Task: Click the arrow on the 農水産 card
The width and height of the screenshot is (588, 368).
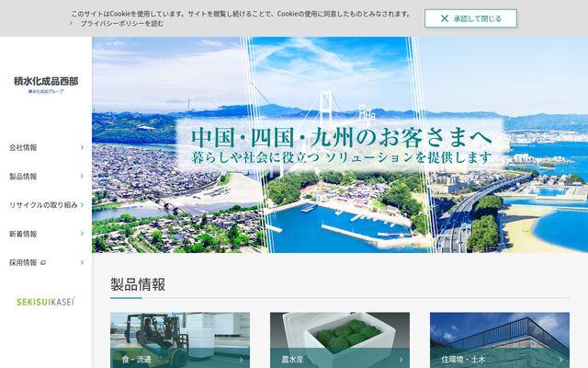Action: tap(401, 360)
